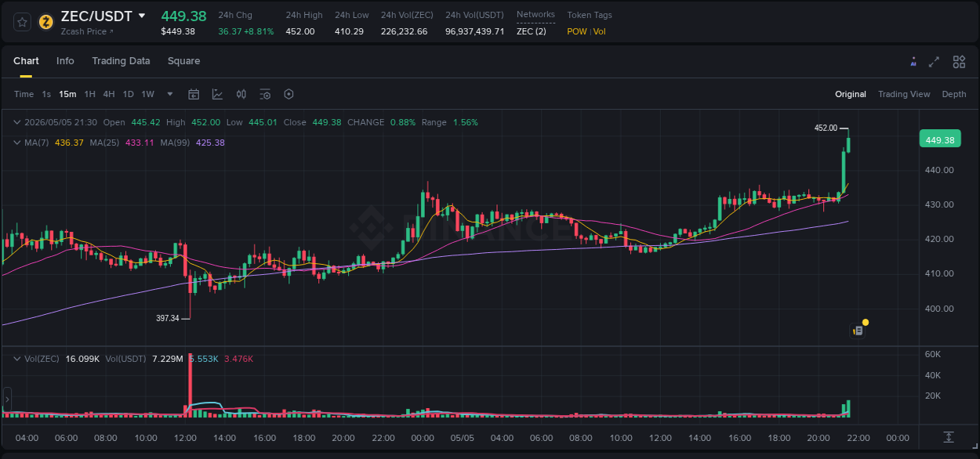The image size is (980, 459).
Task: Select the 4H interval
Action: click(x=109, y=94)
